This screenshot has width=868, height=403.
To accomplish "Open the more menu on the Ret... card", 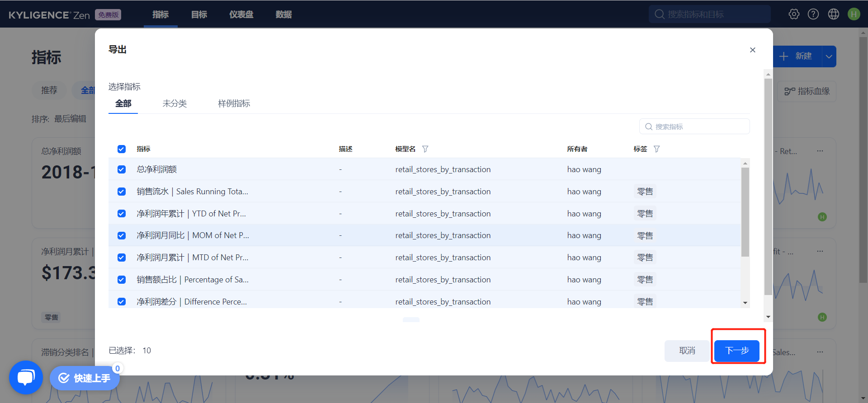I will tap(820, 151).
